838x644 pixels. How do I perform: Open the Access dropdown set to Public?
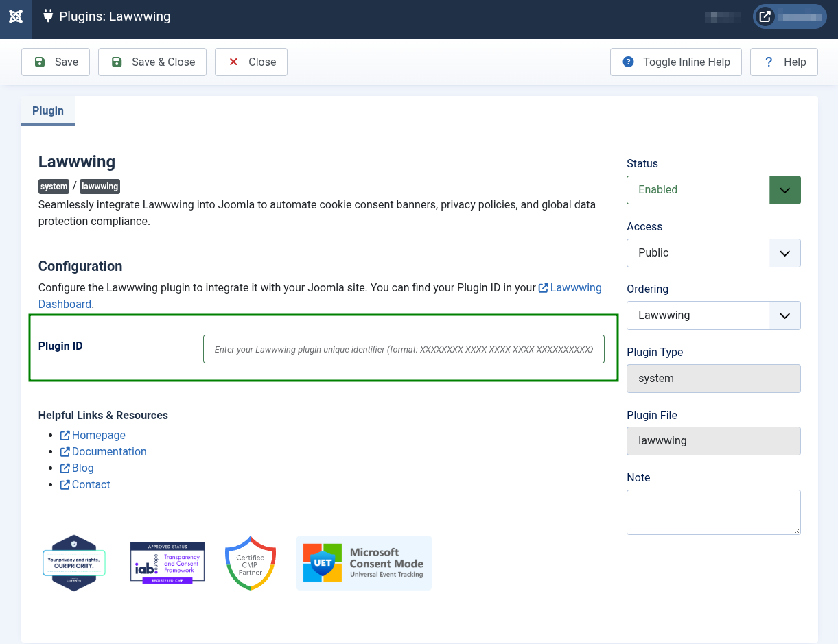[713, 253]
